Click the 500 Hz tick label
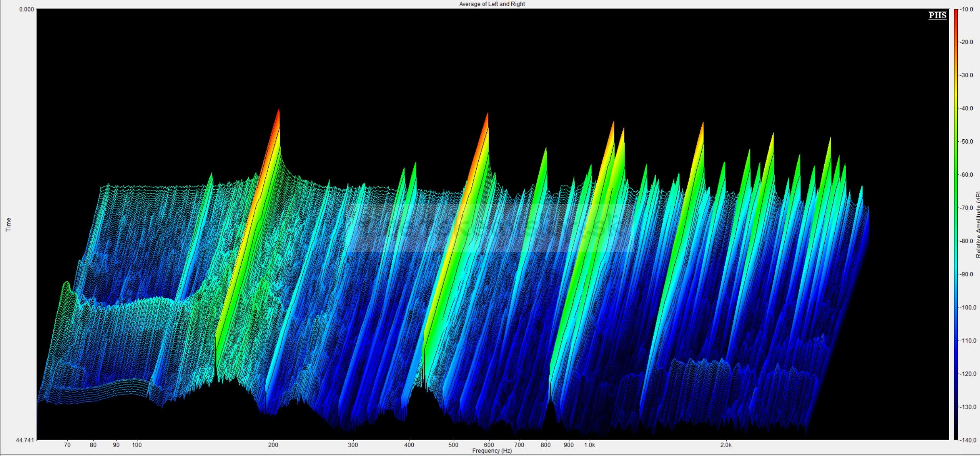Viewport: 980px width, 456px height. click(453, 445)
